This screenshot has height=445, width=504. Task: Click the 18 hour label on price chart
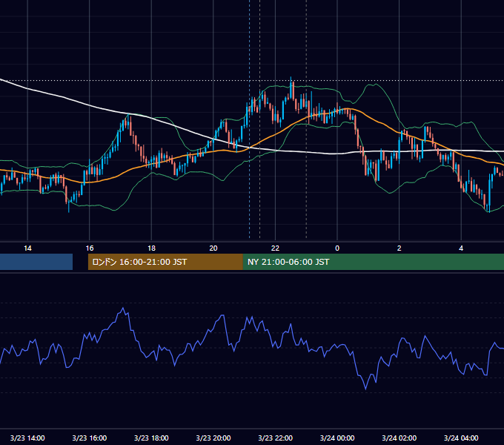(151, 248)
